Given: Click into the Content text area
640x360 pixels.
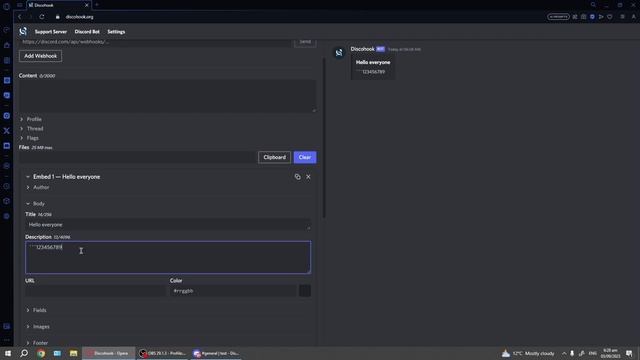Looking at the screenshot, I should pos(167,96).
